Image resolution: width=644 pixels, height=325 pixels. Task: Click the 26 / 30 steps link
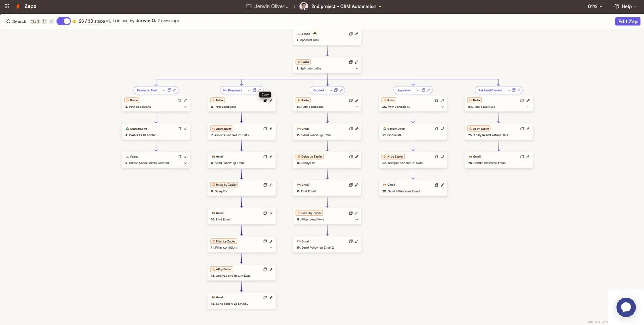click(x=92, y=21)
